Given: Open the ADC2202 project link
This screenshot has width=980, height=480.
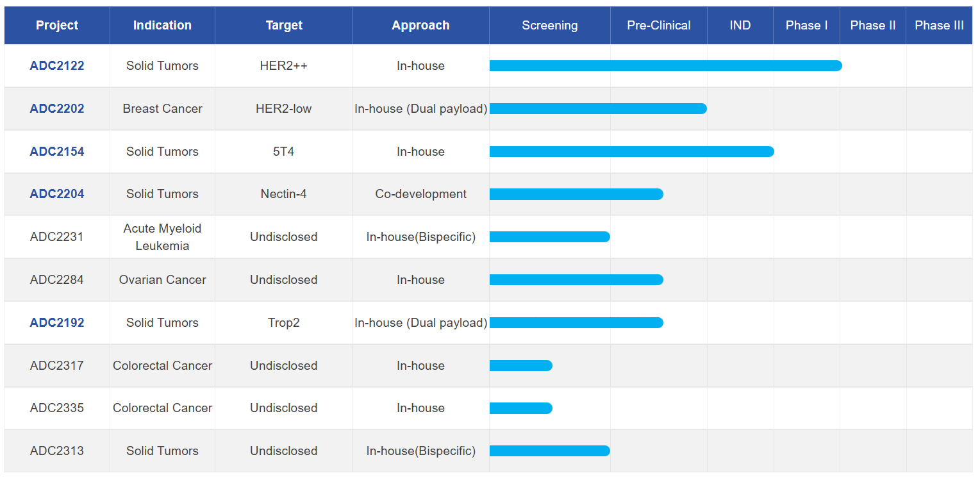Looking at the screenshot, I should (57, 108).
